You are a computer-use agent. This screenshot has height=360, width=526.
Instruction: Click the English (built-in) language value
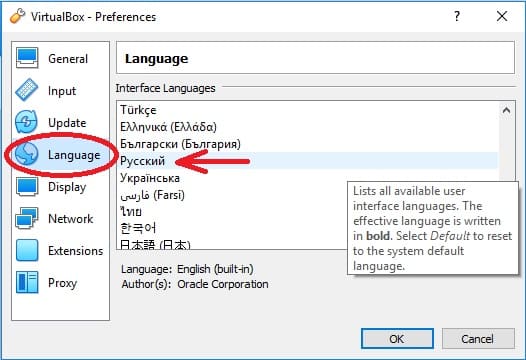point(215,269)
